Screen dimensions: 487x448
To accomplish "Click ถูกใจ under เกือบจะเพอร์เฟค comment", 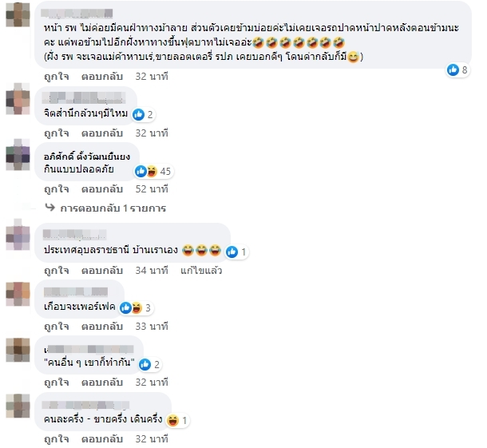I will (x=56, y=327).
